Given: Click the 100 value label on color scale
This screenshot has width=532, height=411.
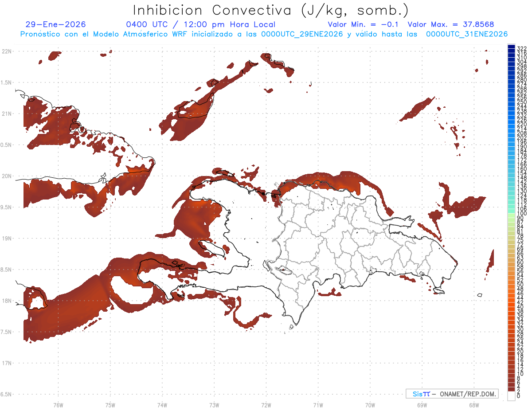Looking at the screenshot, I should pyautogui.click(x=522, y=214).
